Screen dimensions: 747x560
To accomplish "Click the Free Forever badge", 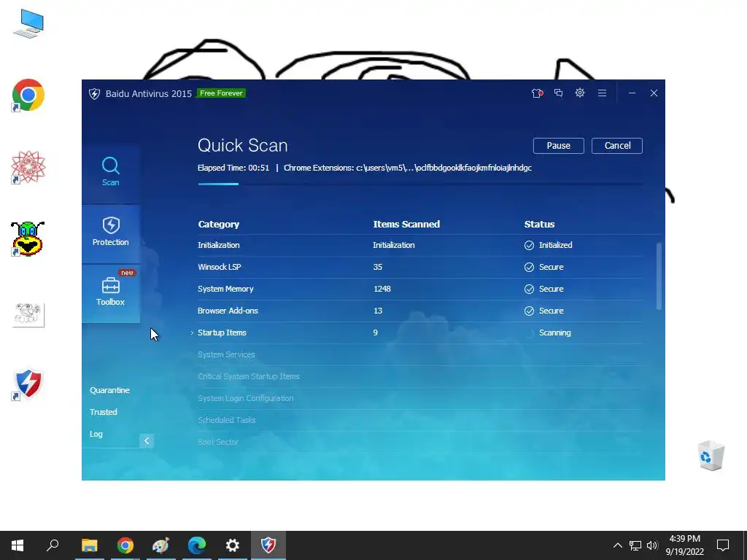I will pos(221,93).
